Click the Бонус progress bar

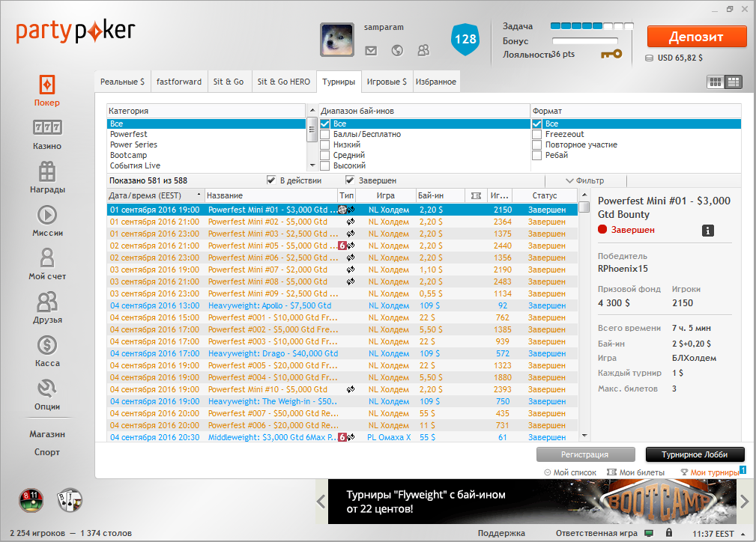[x=585, y=41]
